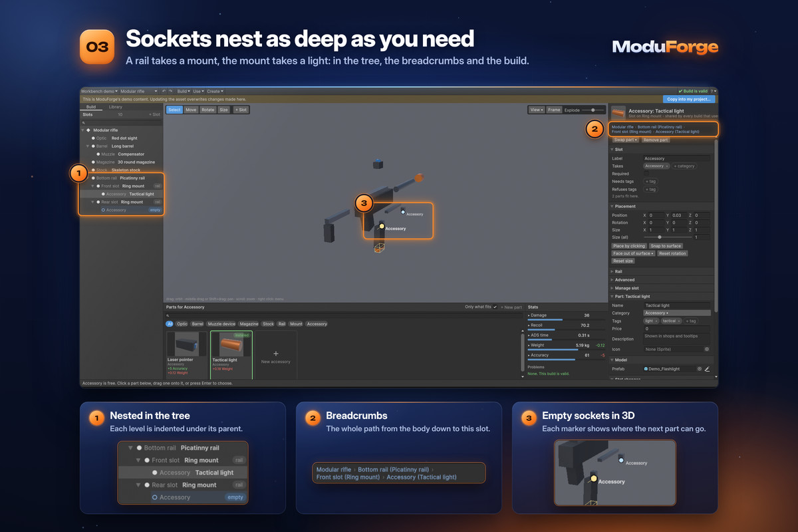
Task: Click the 'New accessory' tile
Action: [x=276, y=356]
